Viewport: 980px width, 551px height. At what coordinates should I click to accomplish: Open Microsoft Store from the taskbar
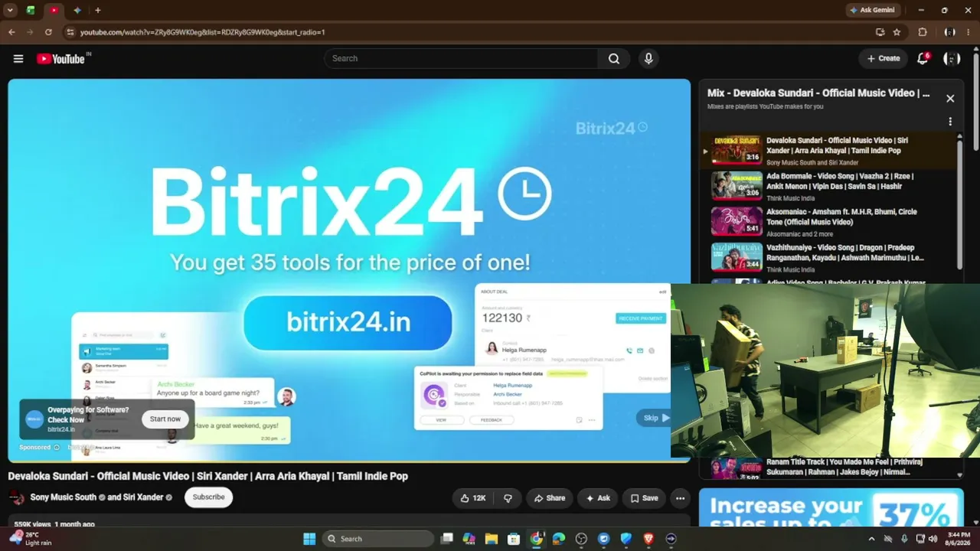(514, 539)
